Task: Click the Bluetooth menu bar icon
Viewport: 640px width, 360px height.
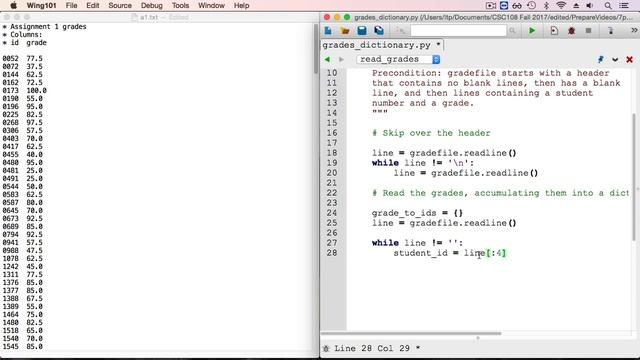Action: pyautogui.click(x=547, y=5)
